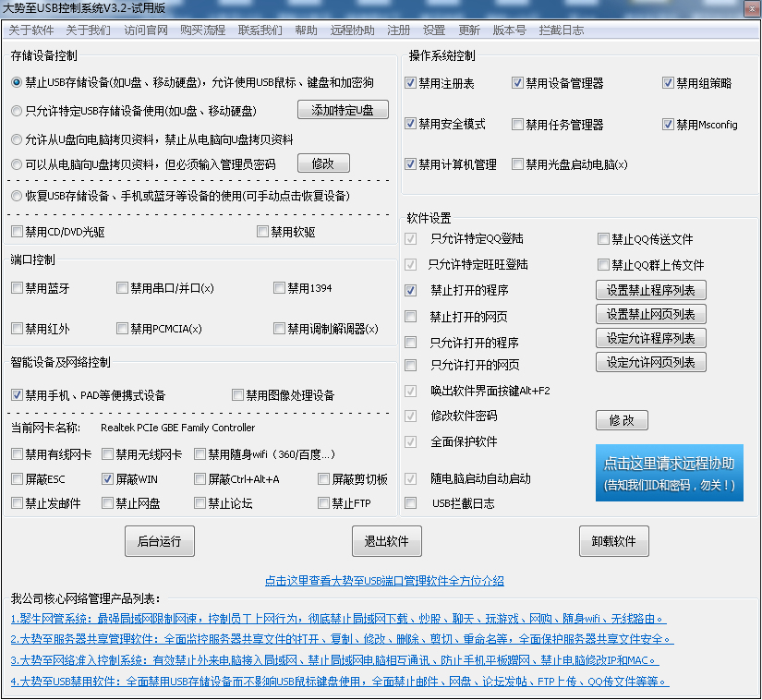The image size is (762, 700).
Task: Uncheck 禁用组策略 checkbox
Action: pyautogui.click(x=668, y=83)
